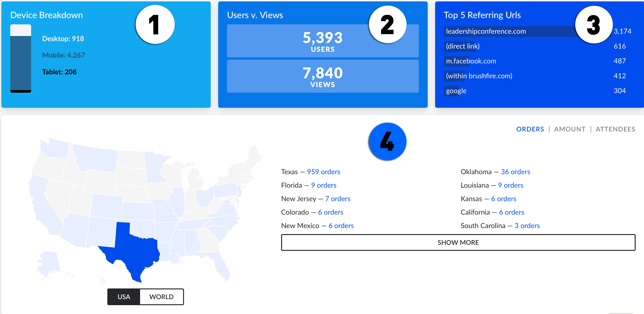Switch to the ATTENDEES tab
The width and height of the screenshot is (644, 314).
(x=615, y=129)
